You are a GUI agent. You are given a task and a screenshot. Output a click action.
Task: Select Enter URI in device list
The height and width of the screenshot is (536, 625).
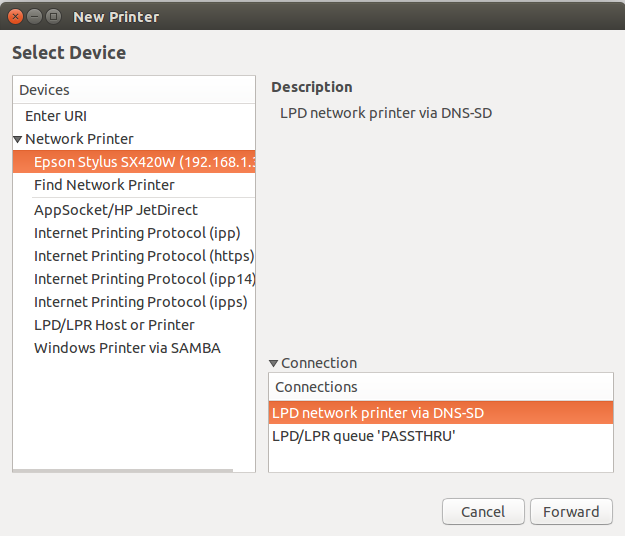(x=56, y=116)
